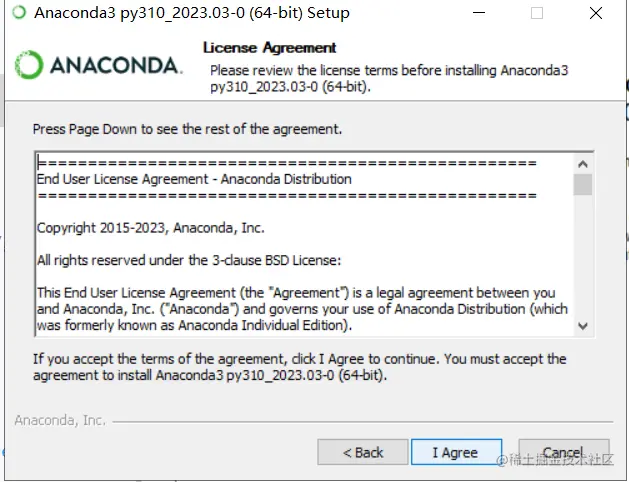Click the scrollbar down arrow in license box
The width and height of the screenshot is (629, 482).
(x=583, y=326)
